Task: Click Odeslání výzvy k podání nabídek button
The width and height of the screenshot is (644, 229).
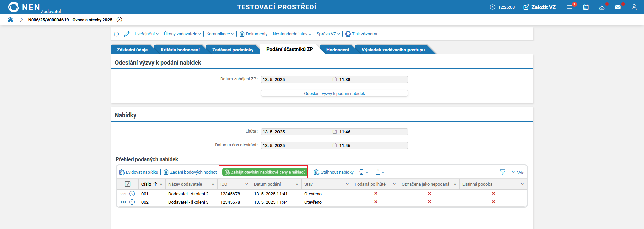Action: pyautogui.click(x=334, y=93)
